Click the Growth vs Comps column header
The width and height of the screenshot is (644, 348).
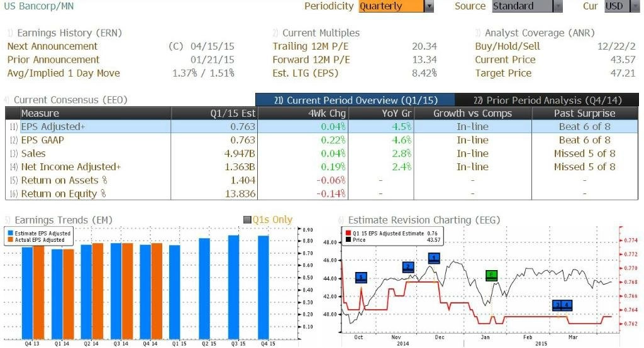tap(473, 113)
